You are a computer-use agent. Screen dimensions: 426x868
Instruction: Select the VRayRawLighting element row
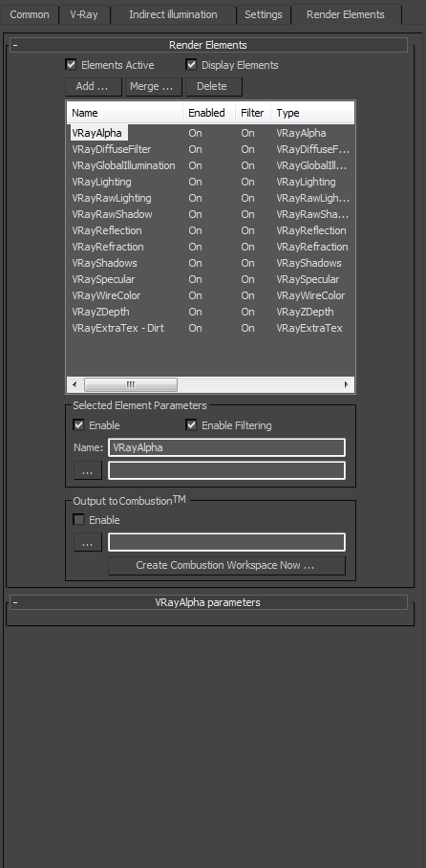(210, 198)
